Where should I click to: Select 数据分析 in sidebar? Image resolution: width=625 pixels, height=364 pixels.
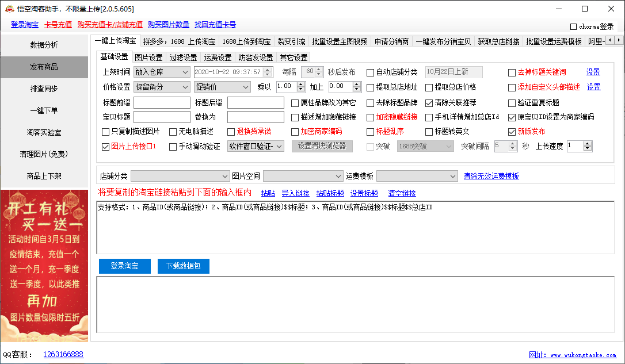(x=44, y=45)
